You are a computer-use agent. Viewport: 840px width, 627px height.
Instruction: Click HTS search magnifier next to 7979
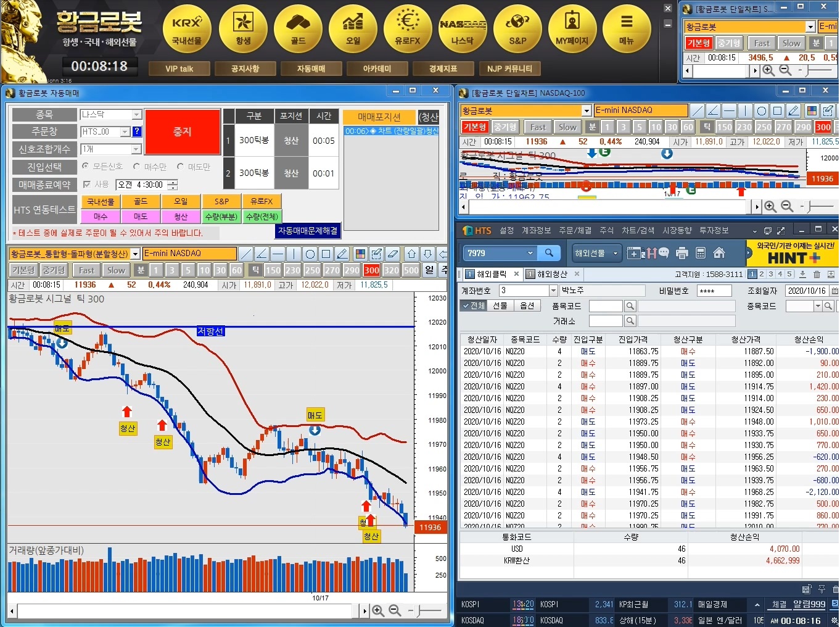(x=549, y=252)
